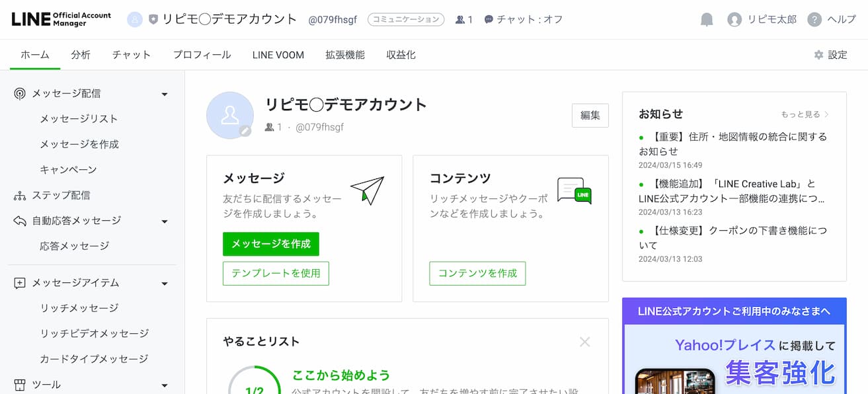
Task: Collapse the 自動応答メッセージ section arrow
Action: tap(165, 221)
